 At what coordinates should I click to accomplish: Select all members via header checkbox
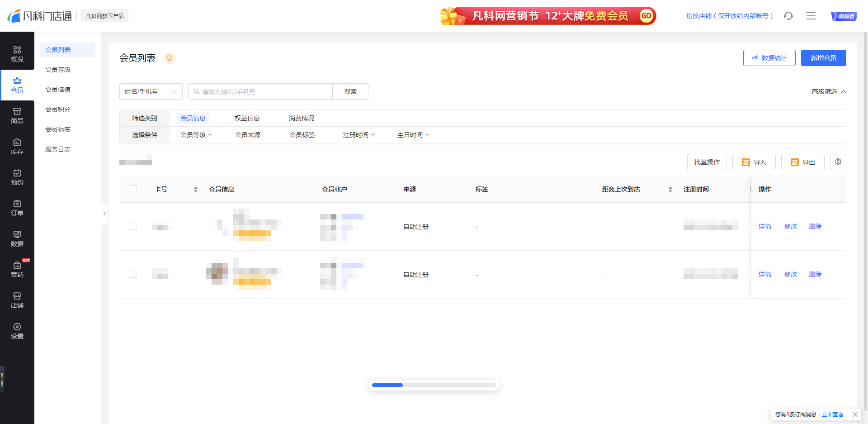[x=133, y=189]
